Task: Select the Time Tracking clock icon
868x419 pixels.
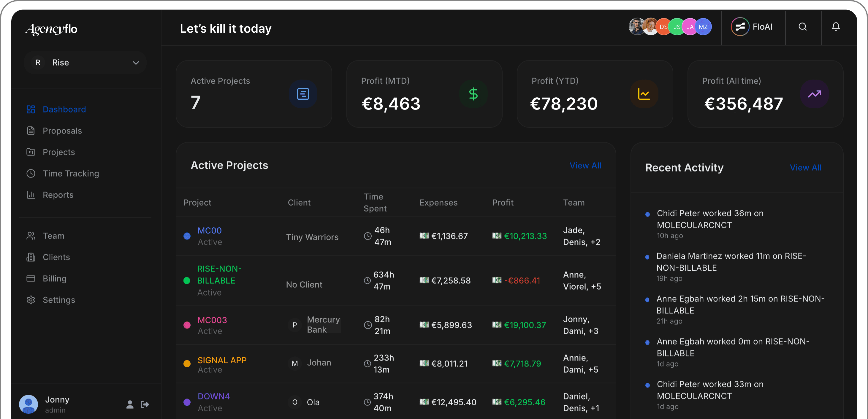Action: coord(31,173)
